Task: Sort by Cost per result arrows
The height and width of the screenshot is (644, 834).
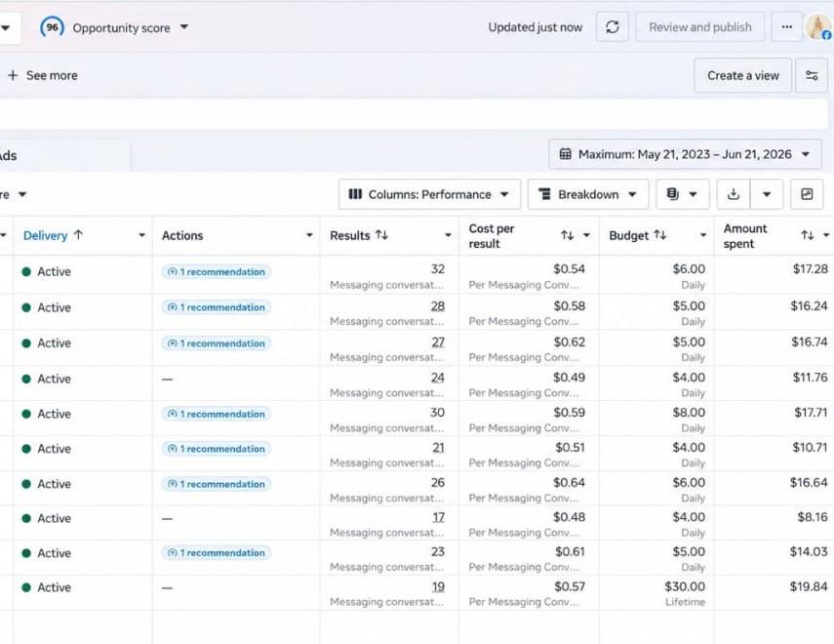Action: click(x=568, y=235)
